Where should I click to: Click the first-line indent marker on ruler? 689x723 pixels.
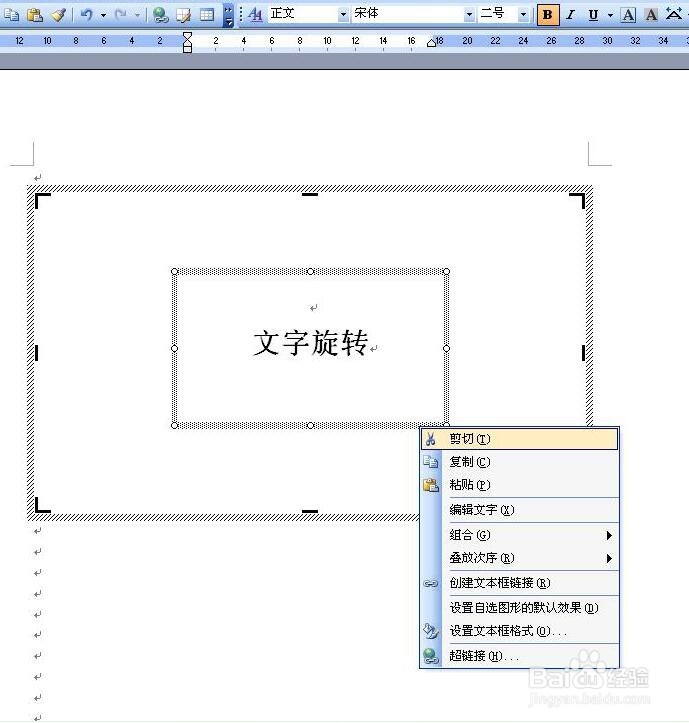point(187,36)
